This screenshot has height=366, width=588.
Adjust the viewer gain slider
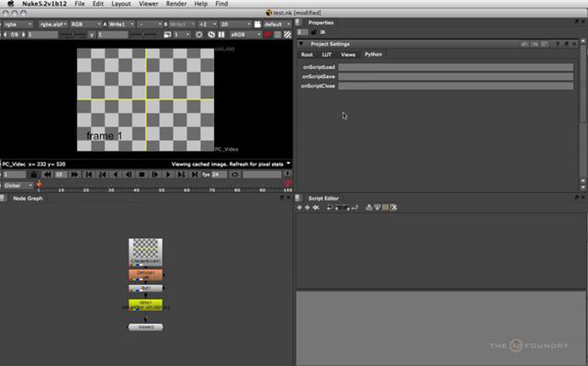pyautogui.click(x=73, y=35)
